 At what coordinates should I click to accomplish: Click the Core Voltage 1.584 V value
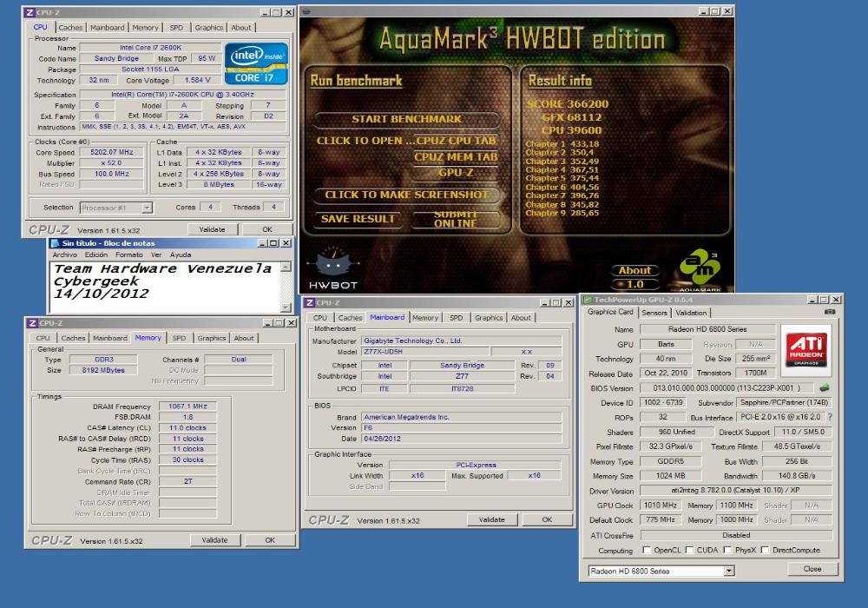(198, 80)
